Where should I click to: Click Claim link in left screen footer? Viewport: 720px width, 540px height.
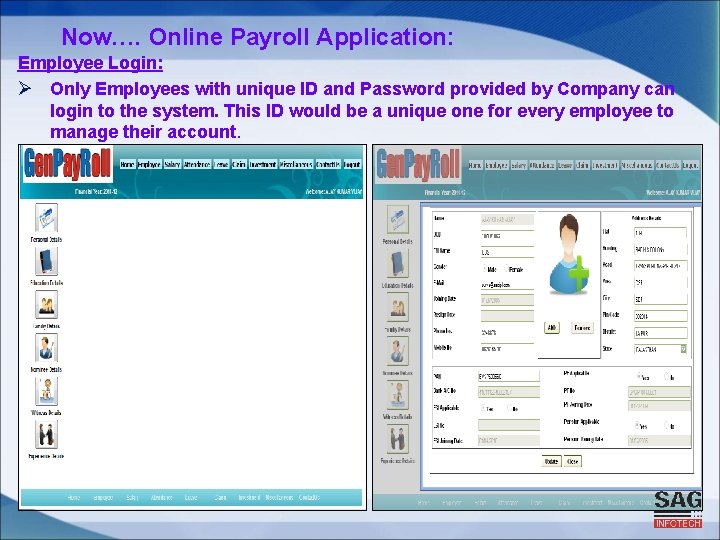220,497
